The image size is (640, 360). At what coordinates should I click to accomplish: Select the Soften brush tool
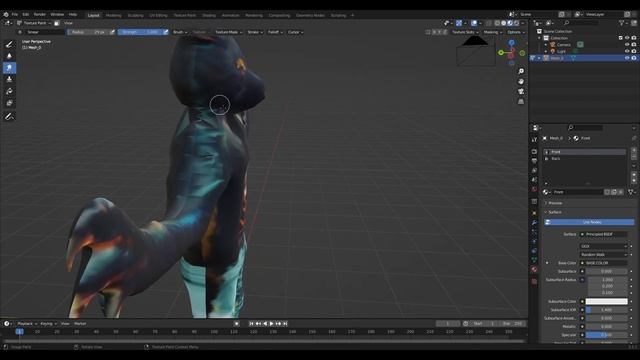click(9, 56)
